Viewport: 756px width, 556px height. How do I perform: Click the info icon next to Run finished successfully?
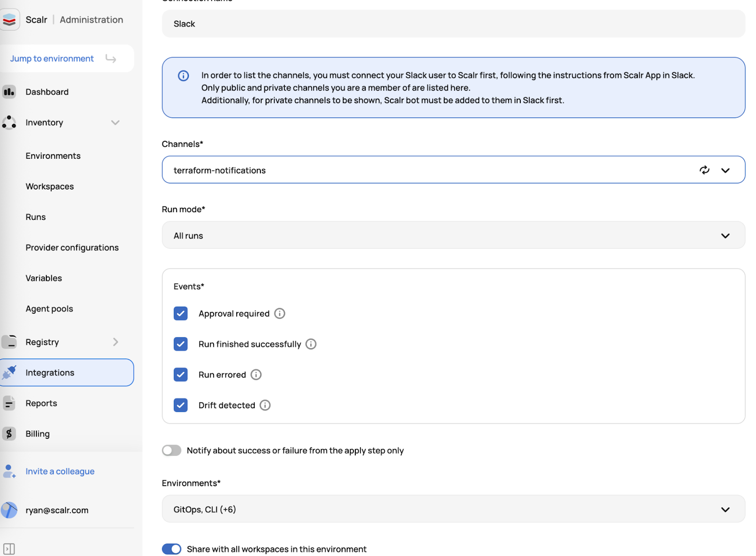311,344
